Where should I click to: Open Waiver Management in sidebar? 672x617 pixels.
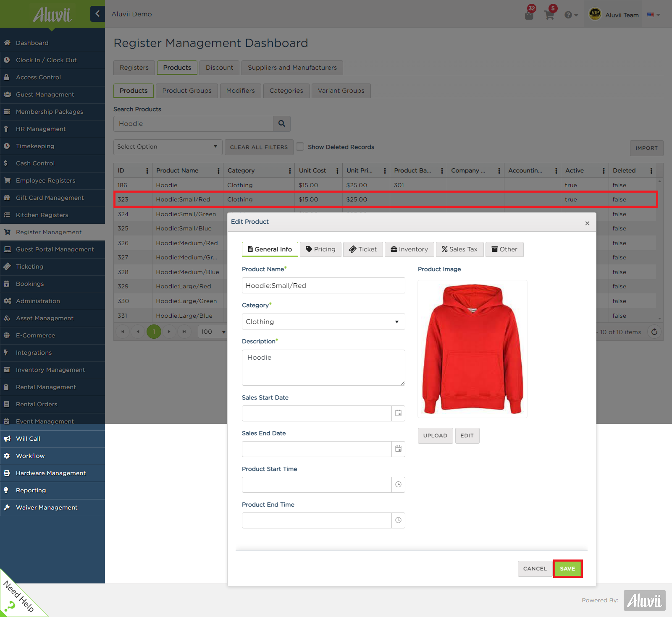coord(52,507)
